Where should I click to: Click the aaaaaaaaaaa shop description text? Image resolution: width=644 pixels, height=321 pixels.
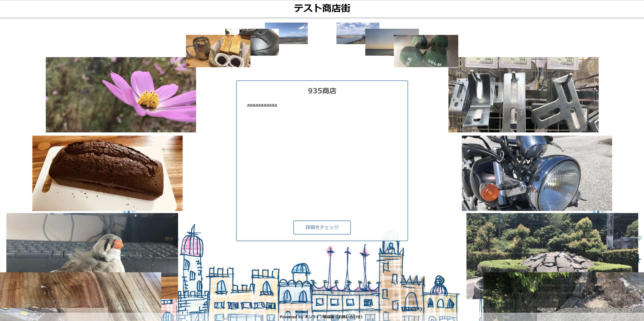pos(262,105)
